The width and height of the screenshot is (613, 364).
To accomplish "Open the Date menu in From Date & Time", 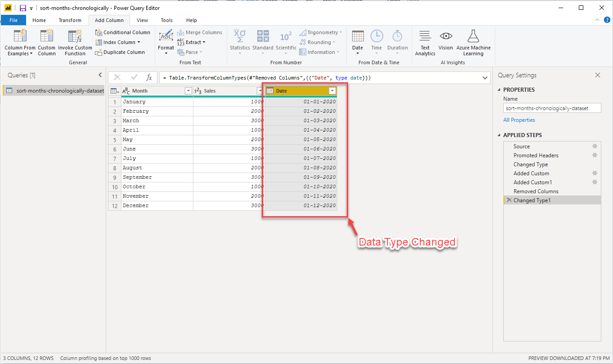I will [358, 43].
